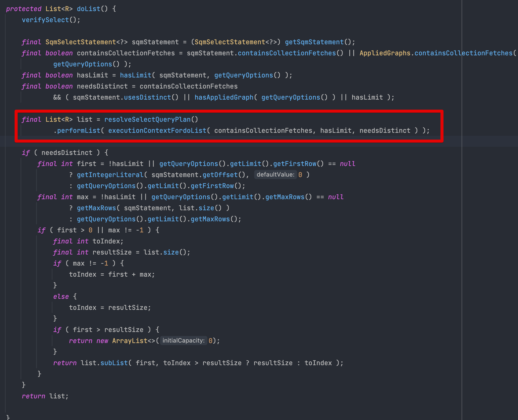Click the ArrayList constructor name

pyautogui.click(x=130, y=341)
